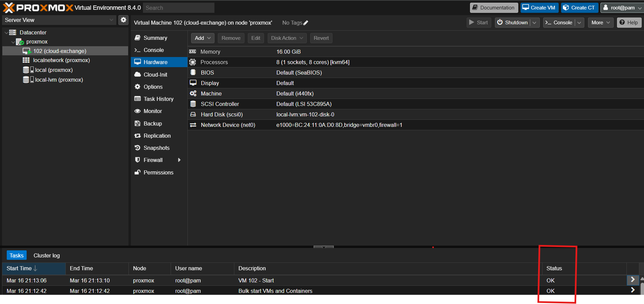
Task: Open the root@pam user menu
Action: tap(622, 8)
